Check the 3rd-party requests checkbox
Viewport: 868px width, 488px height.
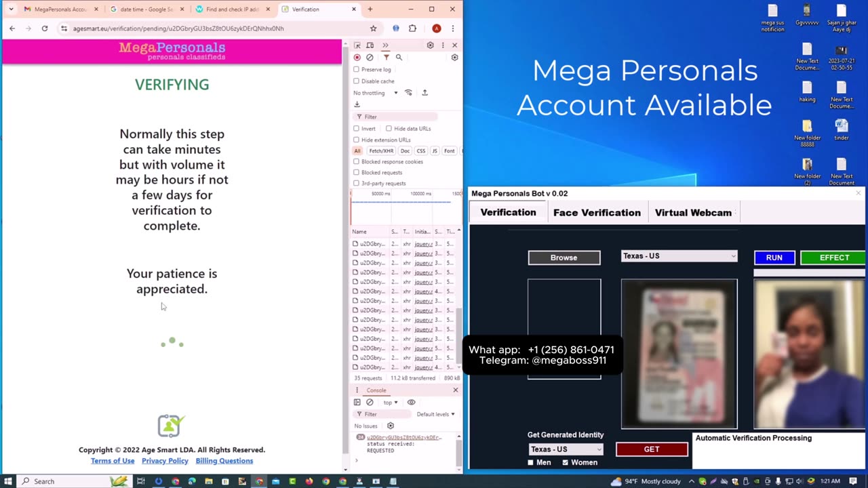click(357, 184)
